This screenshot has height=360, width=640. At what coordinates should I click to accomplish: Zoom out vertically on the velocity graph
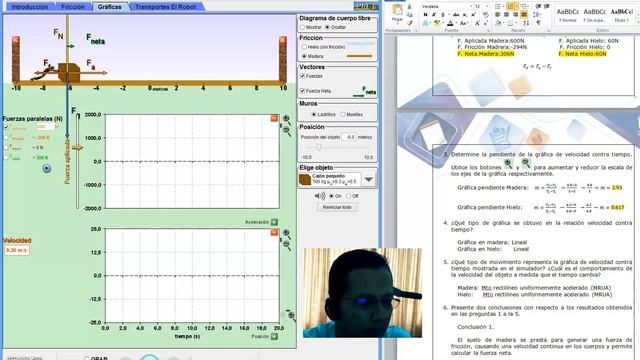pos(287,244)
